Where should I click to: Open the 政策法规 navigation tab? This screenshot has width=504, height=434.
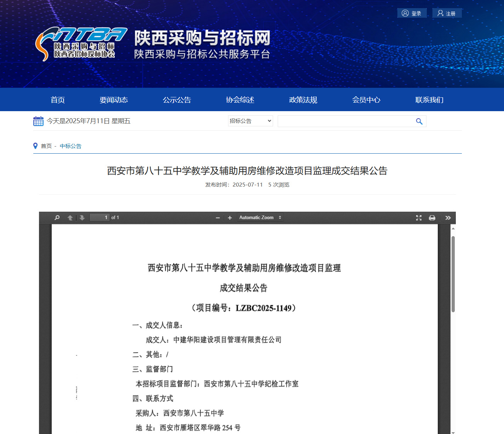coord(303,100)
